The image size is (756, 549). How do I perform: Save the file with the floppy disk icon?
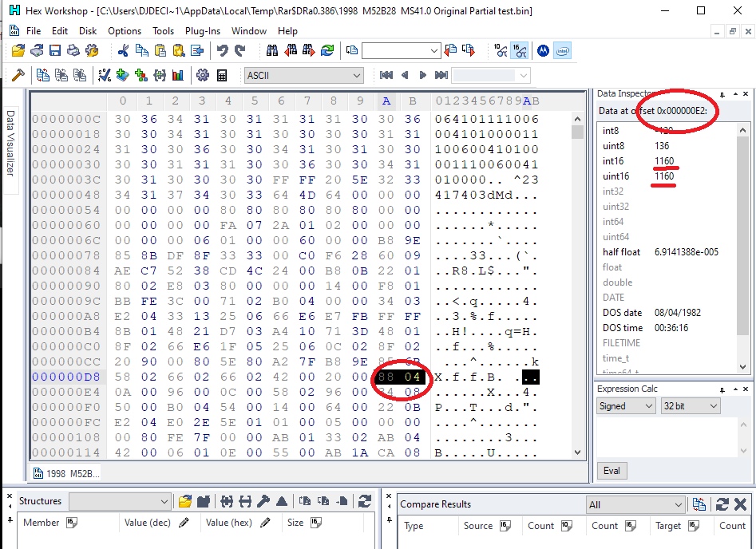pyautogui.click(x=55, y=50)
